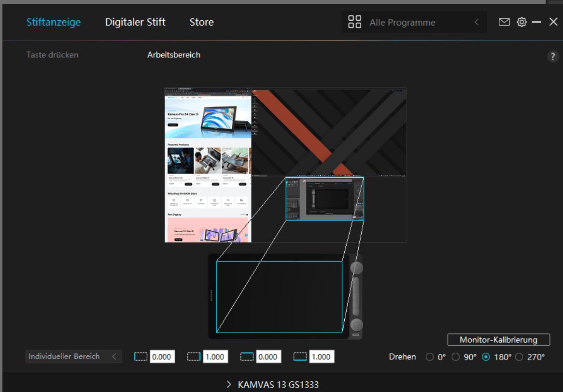Open the Taste drücken section
This screenshot has height=392, width=563.
52,55
